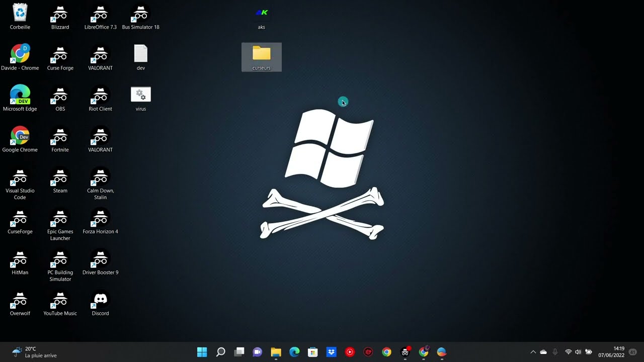This screenshot has height=362, width=644.
Task: Select the Calm Down, Stalin shortcut
Action: 100,184
